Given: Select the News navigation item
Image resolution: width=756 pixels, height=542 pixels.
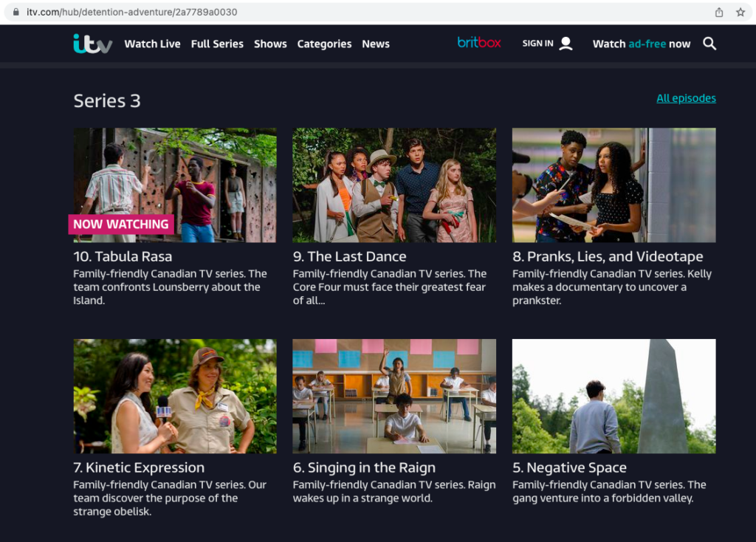Looking at the screenshot, I should (x=376, y=44).
